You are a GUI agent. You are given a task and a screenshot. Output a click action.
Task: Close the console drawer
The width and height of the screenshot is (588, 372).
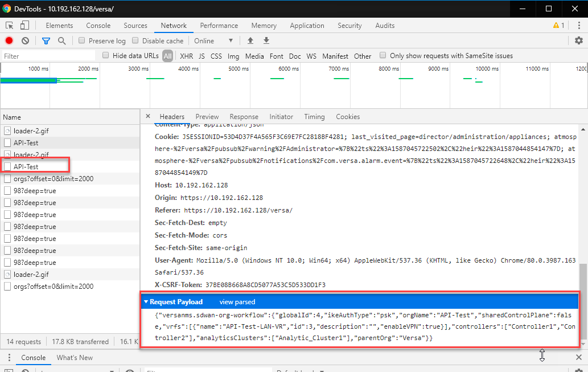579,357
